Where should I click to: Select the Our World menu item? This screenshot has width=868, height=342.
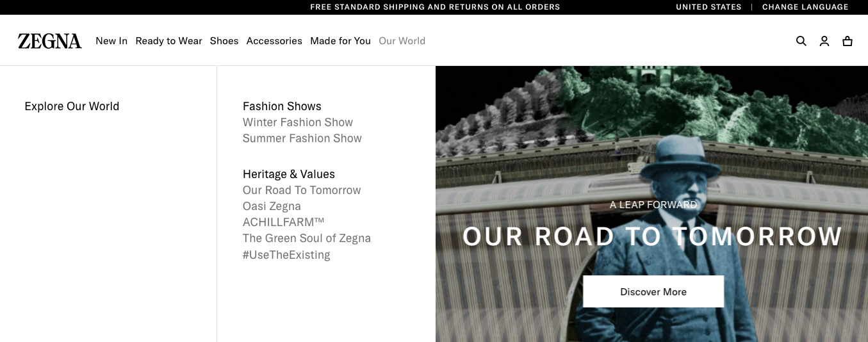(x=402, y=41)
